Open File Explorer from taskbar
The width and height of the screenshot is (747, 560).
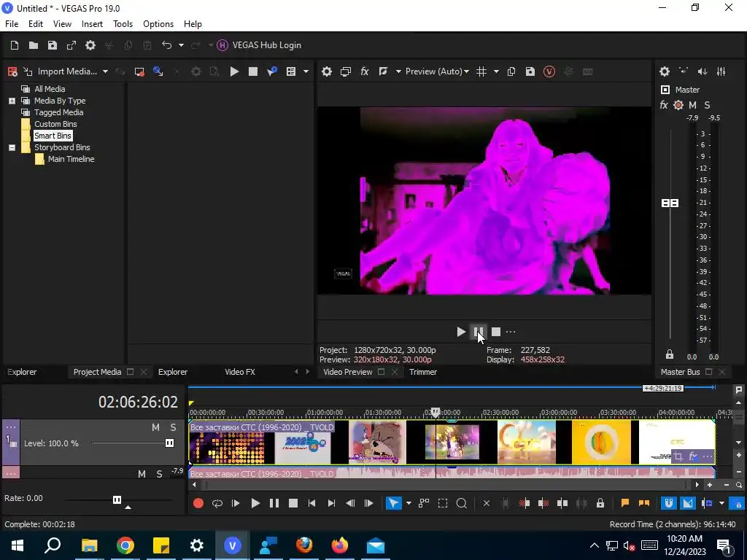click(x=90, y=545)
